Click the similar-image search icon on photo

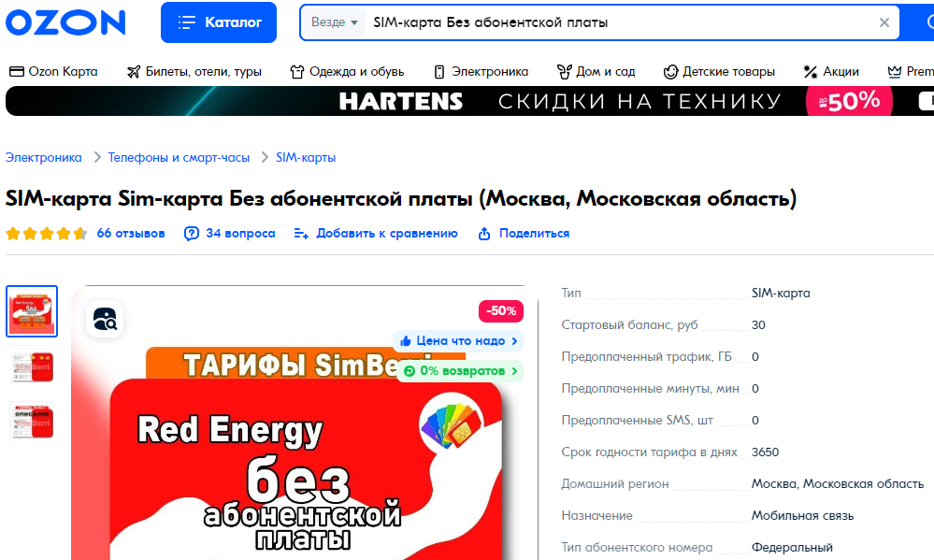pyautogui.click(x=105, y=320)
